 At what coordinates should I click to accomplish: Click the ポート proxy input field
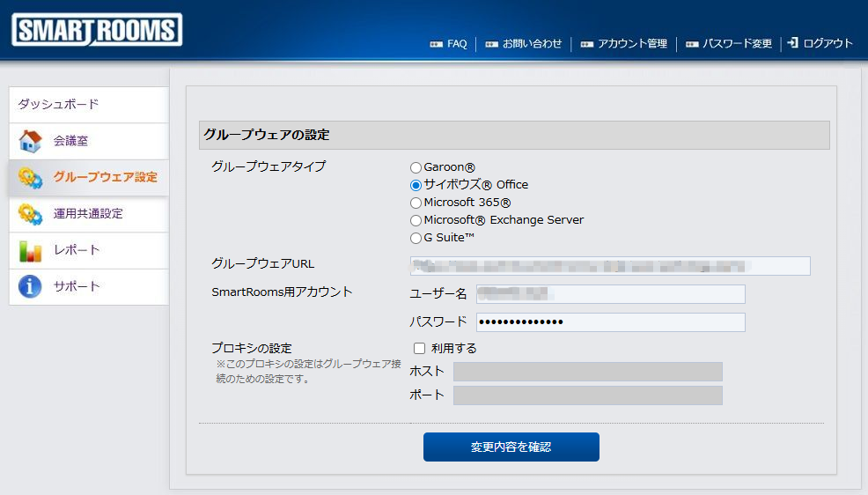[x=588, y=395]
